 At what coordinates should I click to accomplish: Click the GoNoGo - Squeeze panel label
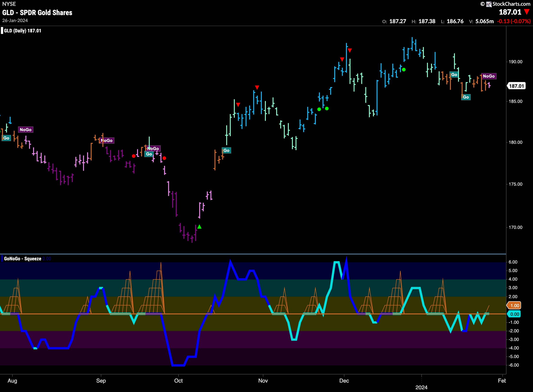(23, 259)
